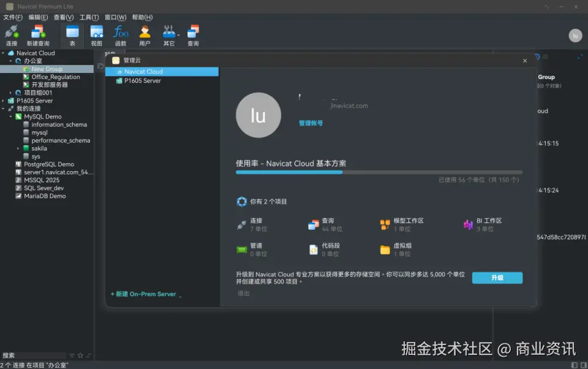This screenshot has width=588, height=369.
Task: Expand the 项目组001 project node
Action: [x=10, y=93]
